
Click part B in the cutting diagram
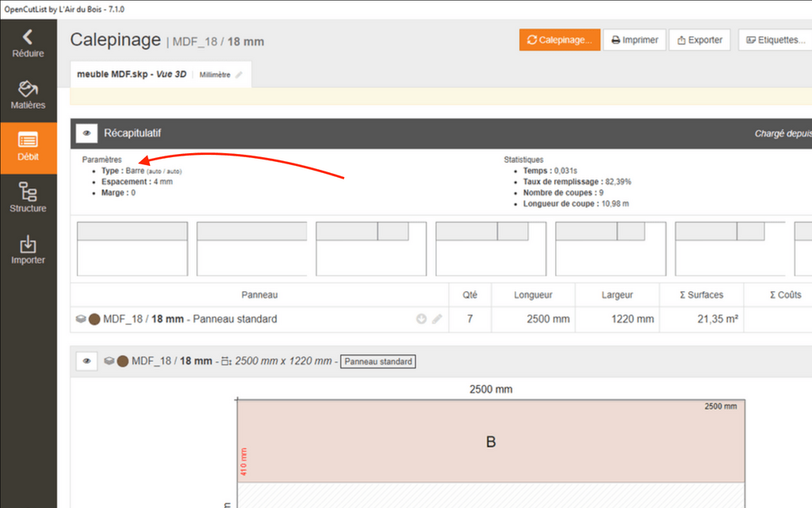[491, 442]
